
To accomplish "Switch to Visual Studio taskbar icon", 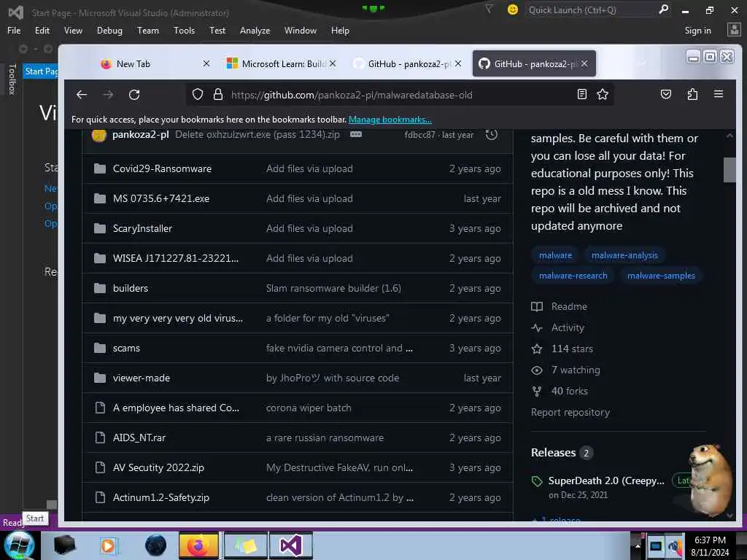I will tap(290, 545).
